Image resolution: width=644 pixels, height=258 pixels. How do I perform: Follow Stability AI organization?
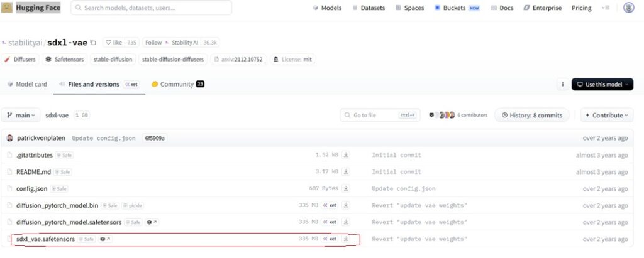[x=153, y=43]
